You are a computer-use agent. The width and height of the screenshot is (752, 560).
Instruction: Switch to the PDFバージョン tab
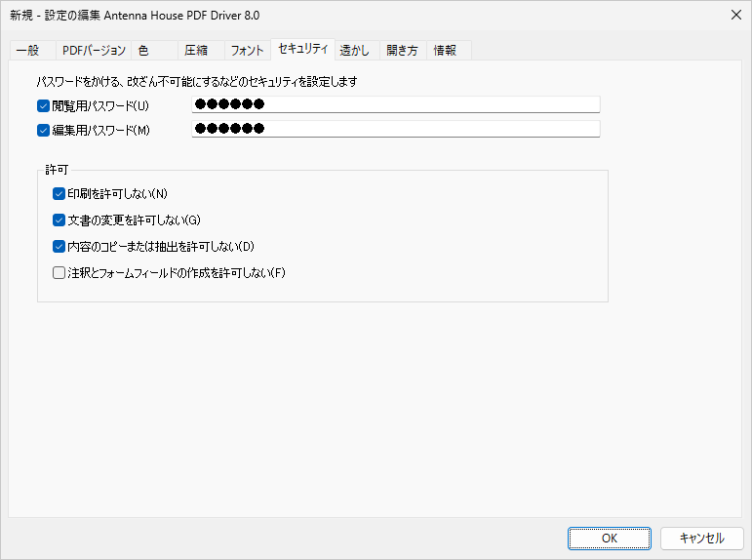[93, 51]
